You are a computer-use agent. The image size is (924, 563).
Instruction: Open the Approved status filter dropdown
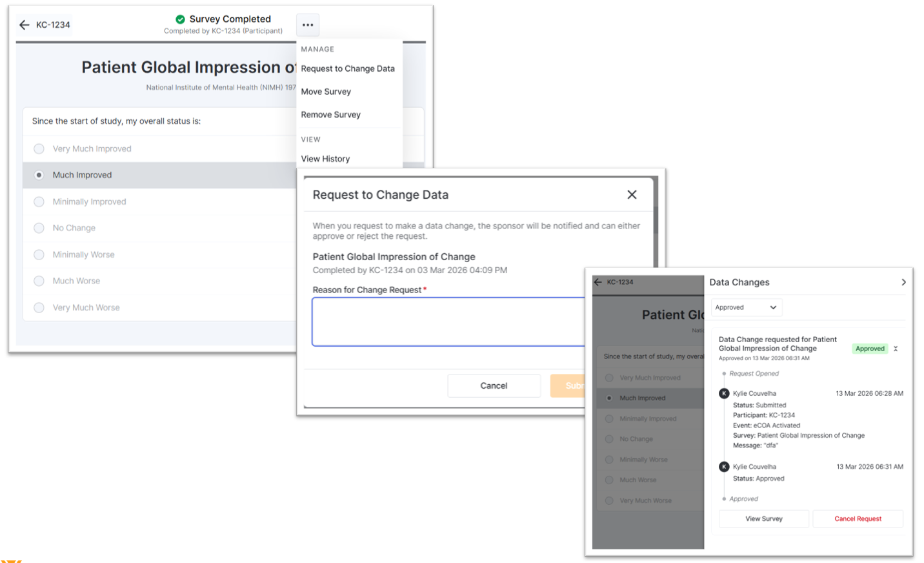[746, 307]
